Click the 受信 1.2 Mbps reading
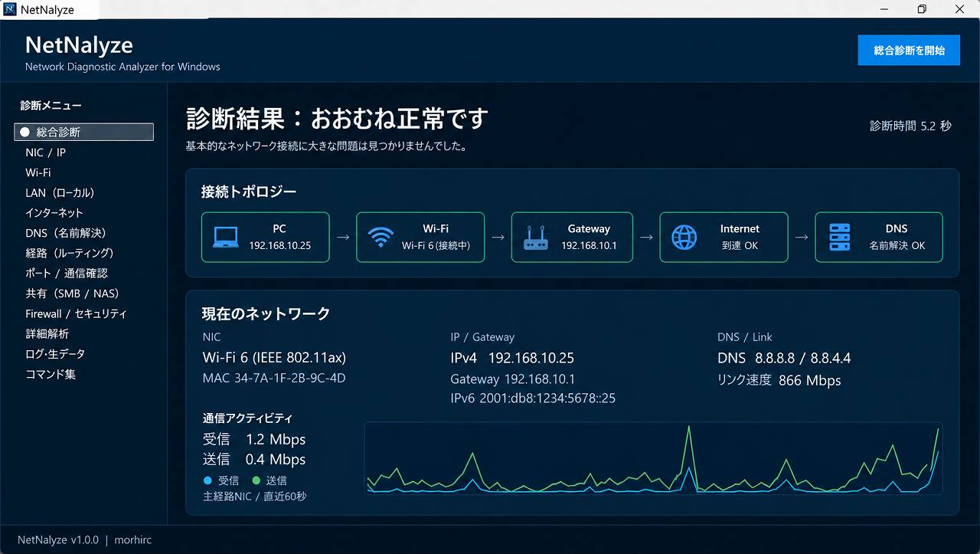Screen dimensions: 980x554 click(x=254, y=439)
